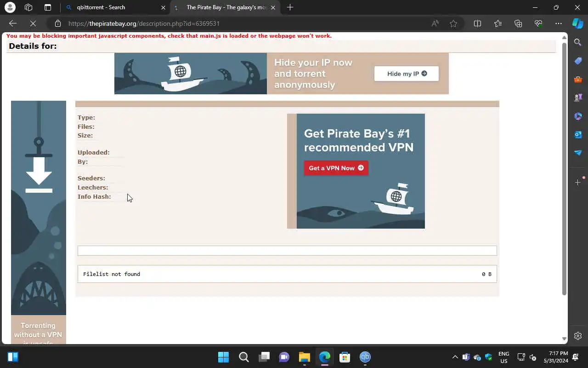Select 'Uploaded:' label
This screenshot has width=588, height=368.
pyautogui.click(x=94, y=152)
